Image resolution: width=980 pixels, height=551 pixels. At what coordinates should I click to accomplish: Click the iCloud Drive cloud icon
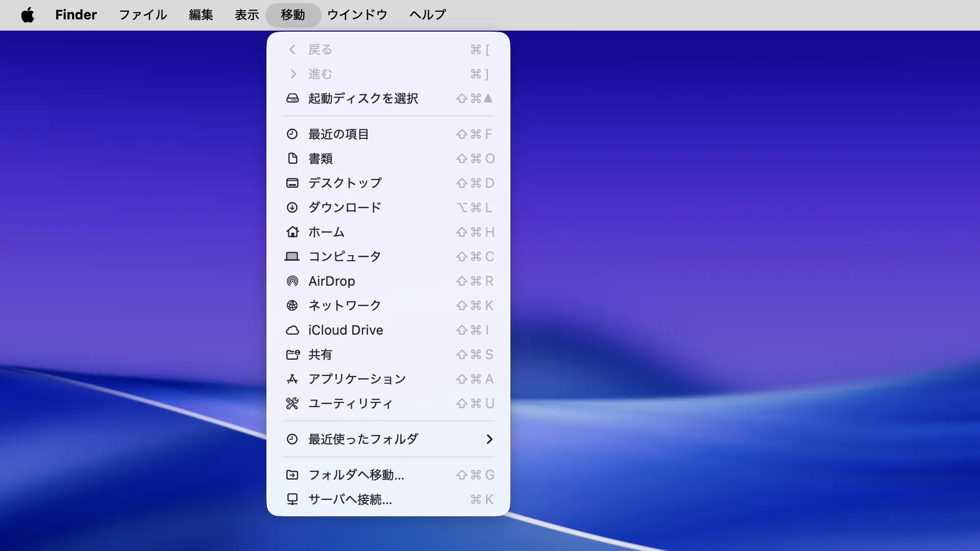(292, 330)
